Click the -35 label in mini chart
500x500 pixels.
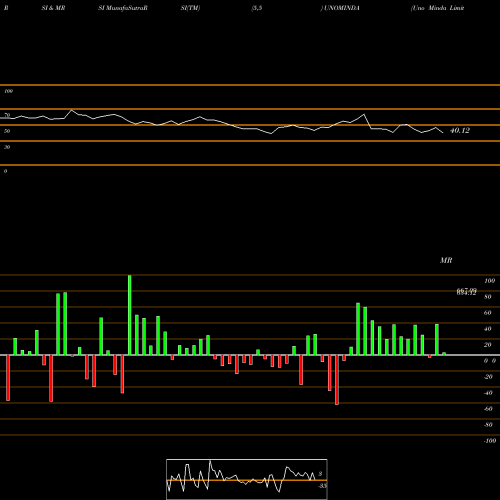pyautogui.click(x=322, y=486)
